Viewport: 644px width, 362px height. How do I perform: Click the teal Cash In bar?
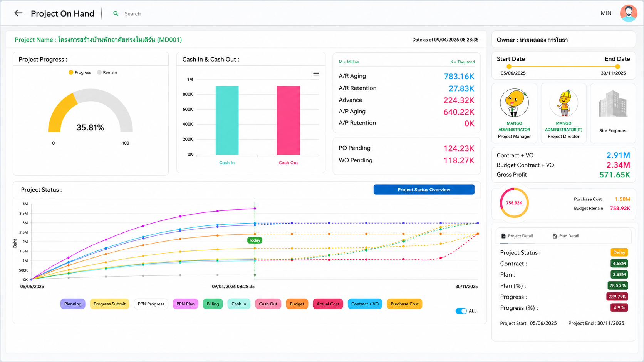coord(227,120)
